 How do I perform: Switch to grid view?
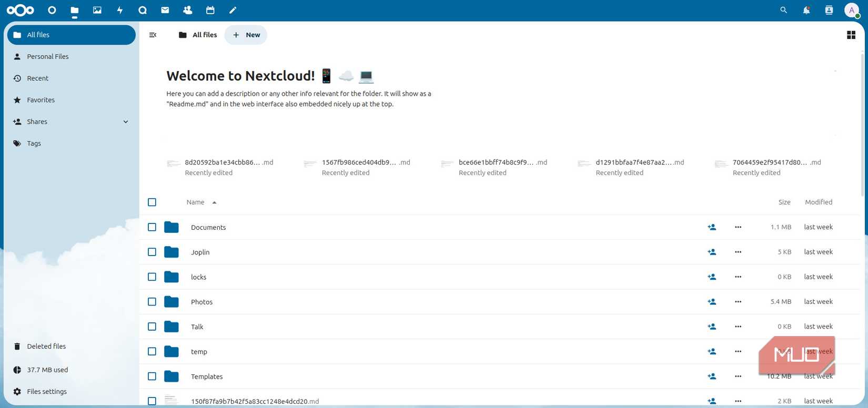click(x=851, y=35)
